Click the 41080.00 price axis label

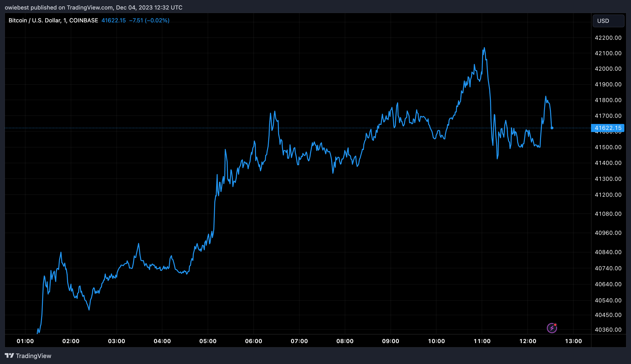[608, 214]
